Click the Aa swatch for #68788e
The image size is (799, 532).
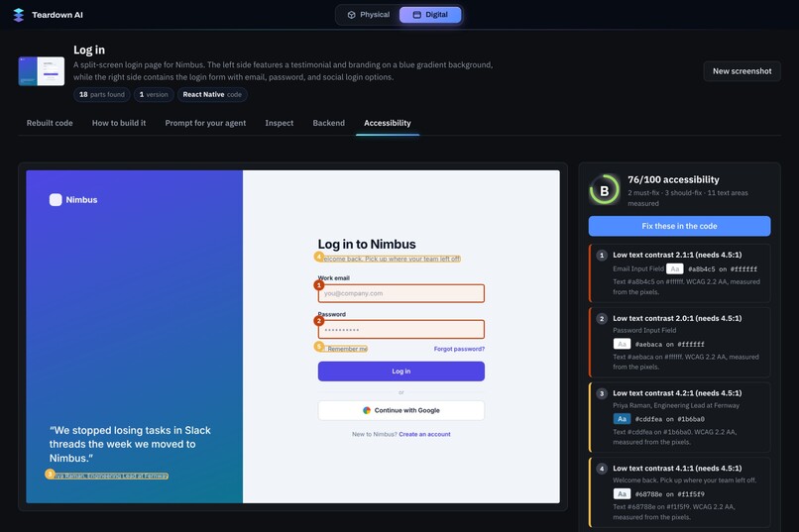(x=622, y=493)
